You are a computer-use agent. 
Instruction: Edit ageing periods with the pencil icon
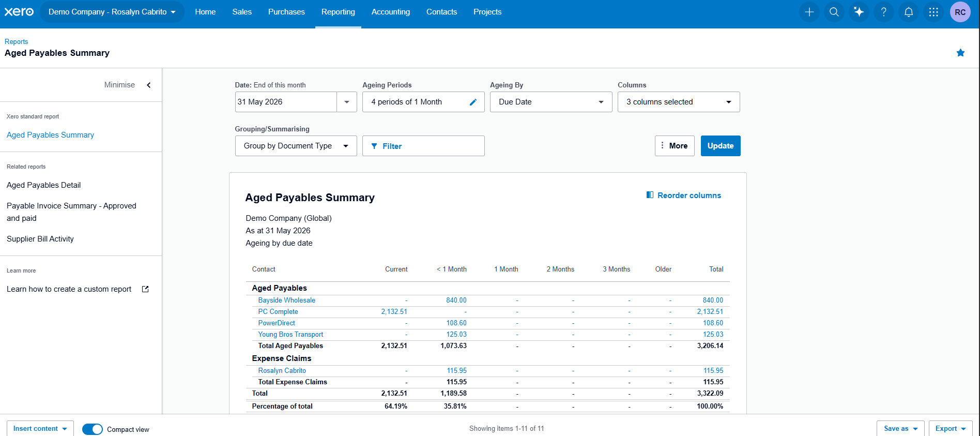(x=473, y=102)
